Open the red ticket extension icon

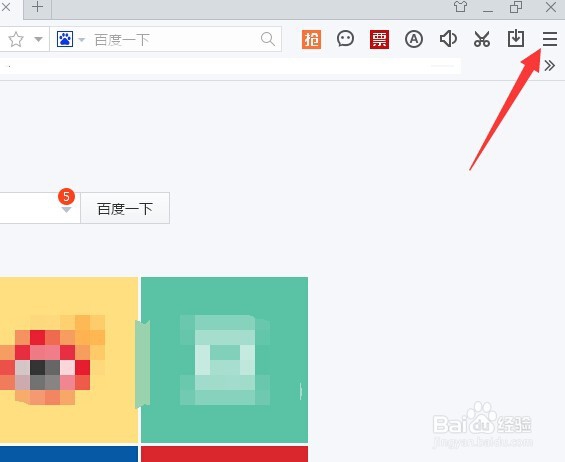pyautogui.click(x=379, y=39)
